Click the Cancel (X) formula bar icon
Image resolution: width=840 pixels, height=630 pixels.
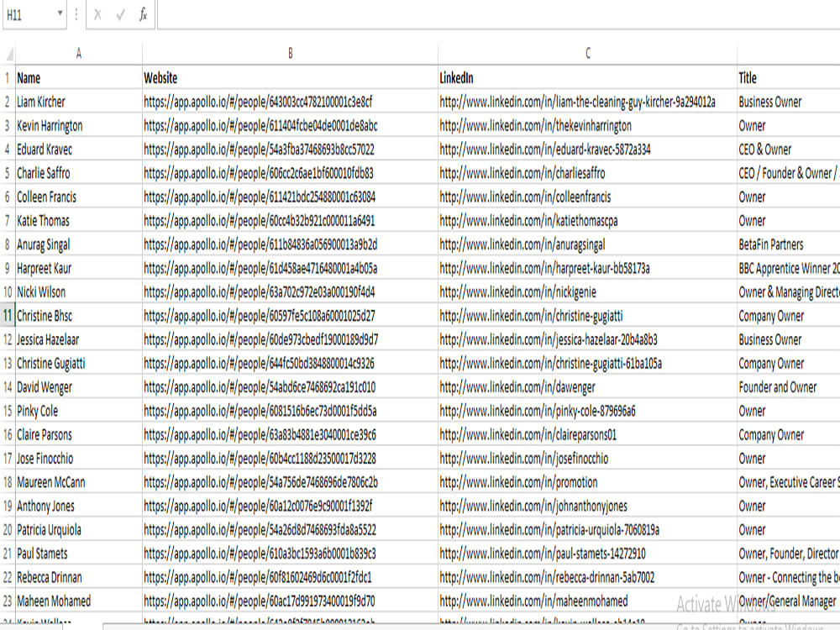pos(97,15)
